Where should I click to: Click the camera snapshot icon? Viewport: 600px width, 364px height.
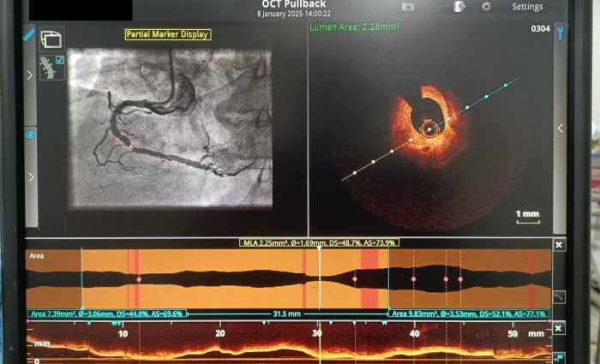409,7
